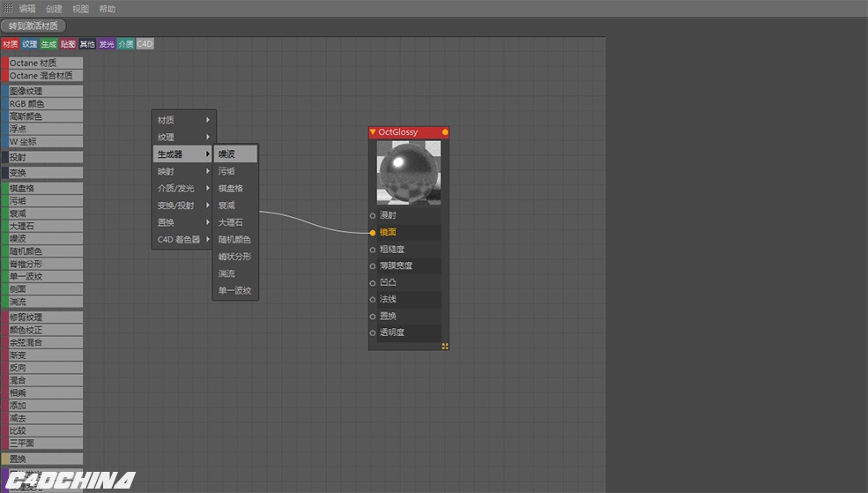Screen dimensions: 868x493
Task: Add an Octane 混合材质 node from sidebar
Action: (x=42, y=75)
